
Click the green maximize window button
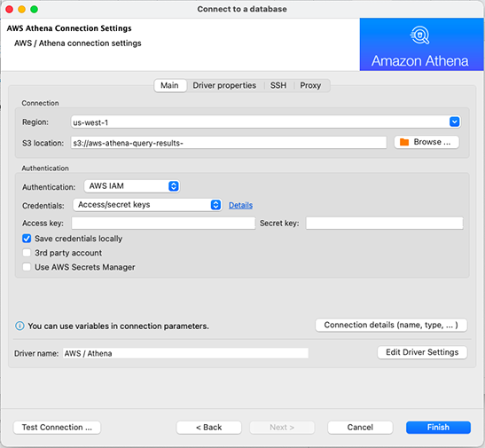pyautogui.click(x=34, y=9)
